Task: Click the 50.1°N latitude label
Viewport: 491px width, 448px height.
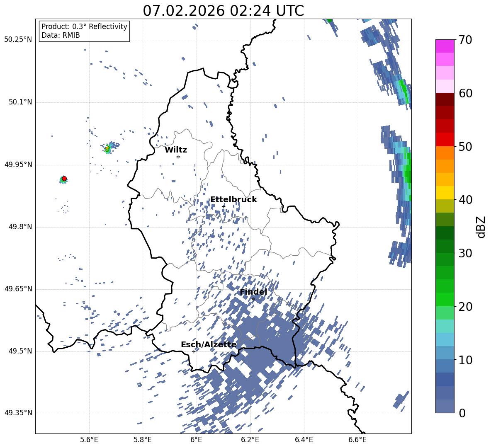Action: click(x=20, y=102)
